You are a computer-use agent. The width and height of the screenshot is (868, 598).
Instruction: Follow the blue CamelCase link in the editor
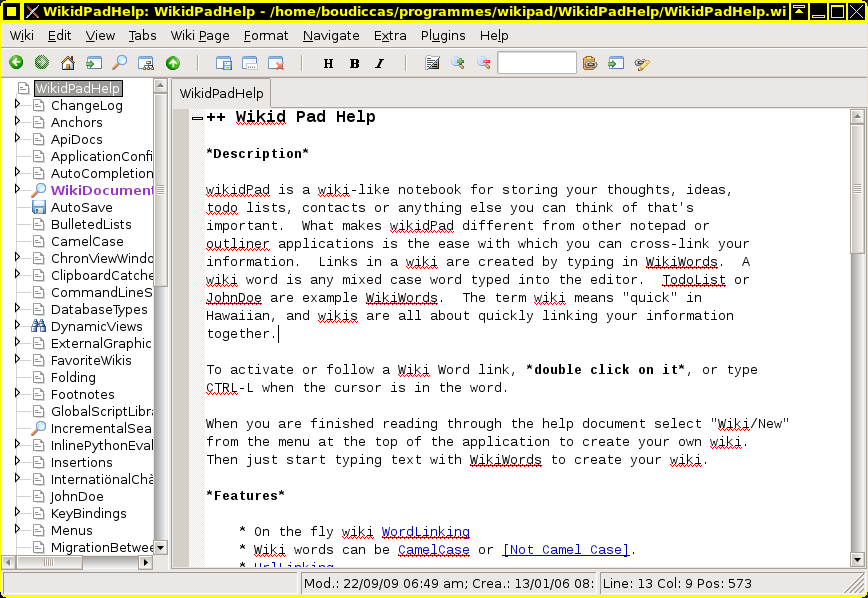pyautogui.click(x=434, y=550)
